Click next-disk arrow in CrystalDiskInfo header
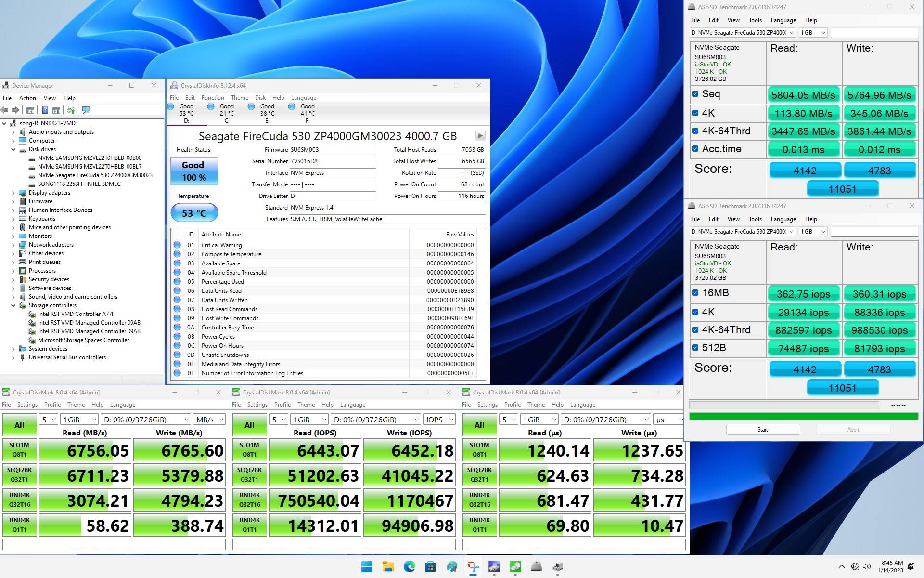 click(x=480, y=136)
